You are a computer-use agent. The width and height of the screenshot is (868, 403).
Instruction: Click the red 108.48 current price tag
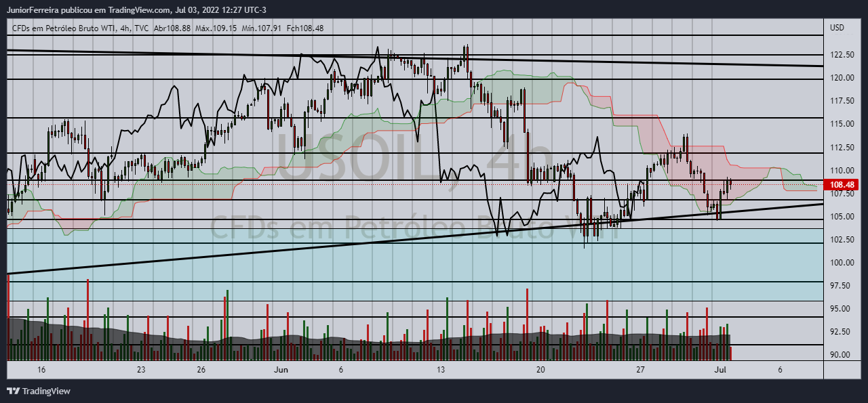(x=840, y=184)
